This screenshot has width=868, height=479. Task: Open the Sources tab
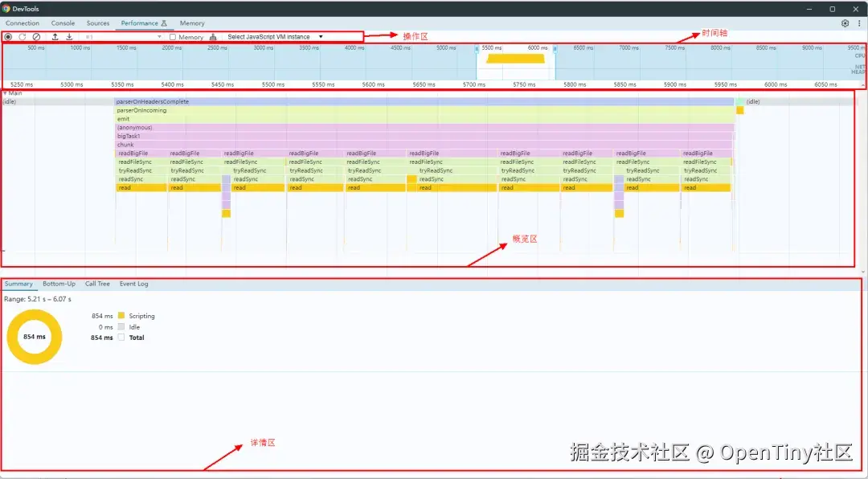[98, 23]
